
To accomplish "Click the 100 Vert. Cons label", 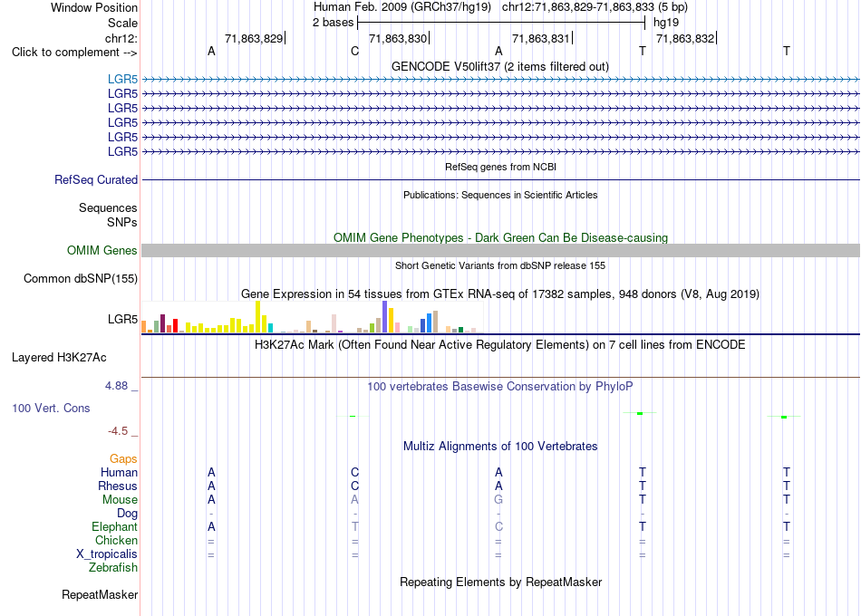I will (51, 408).
